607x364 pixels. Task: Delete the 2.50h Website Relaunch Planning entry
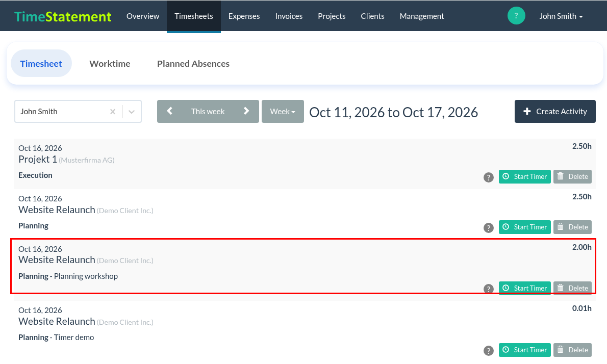[572, 227]
